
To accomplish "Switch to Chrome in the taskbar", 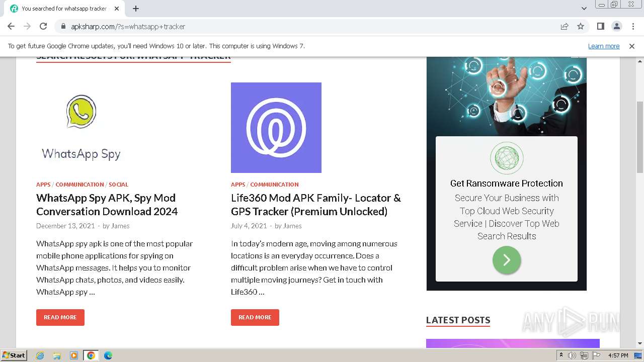I will tap(91, 355).
